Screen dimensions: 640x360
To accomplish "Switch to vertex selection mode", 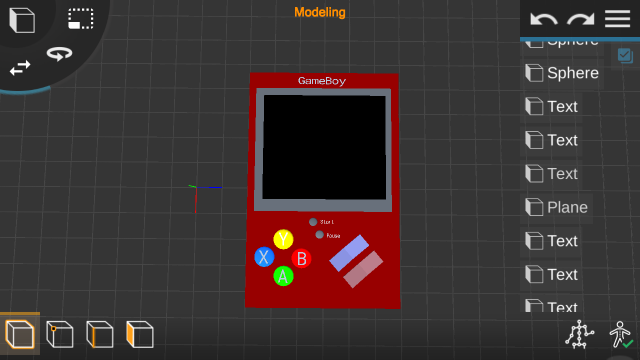I will coord(60,334).
